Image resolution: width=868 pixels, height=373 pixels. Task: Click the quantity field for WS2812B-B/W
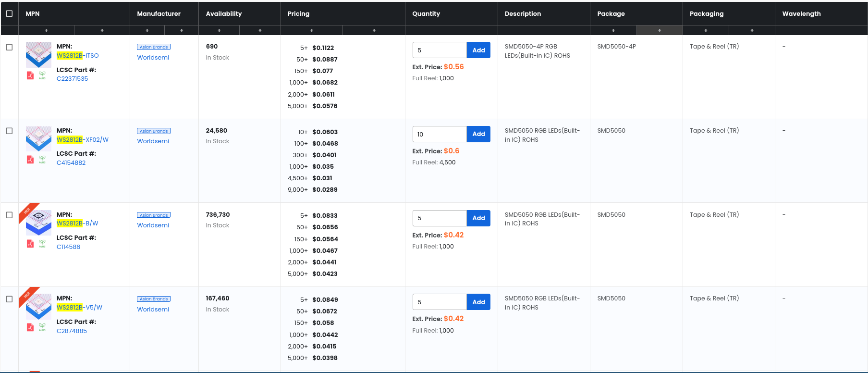coord(440,218)
